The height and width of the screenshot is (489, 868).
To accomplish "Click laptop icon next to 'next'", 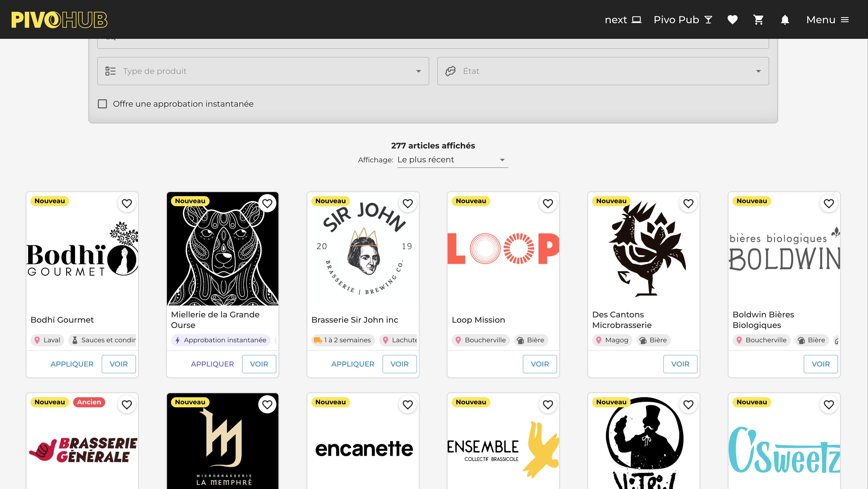I will tap(636, 20).
